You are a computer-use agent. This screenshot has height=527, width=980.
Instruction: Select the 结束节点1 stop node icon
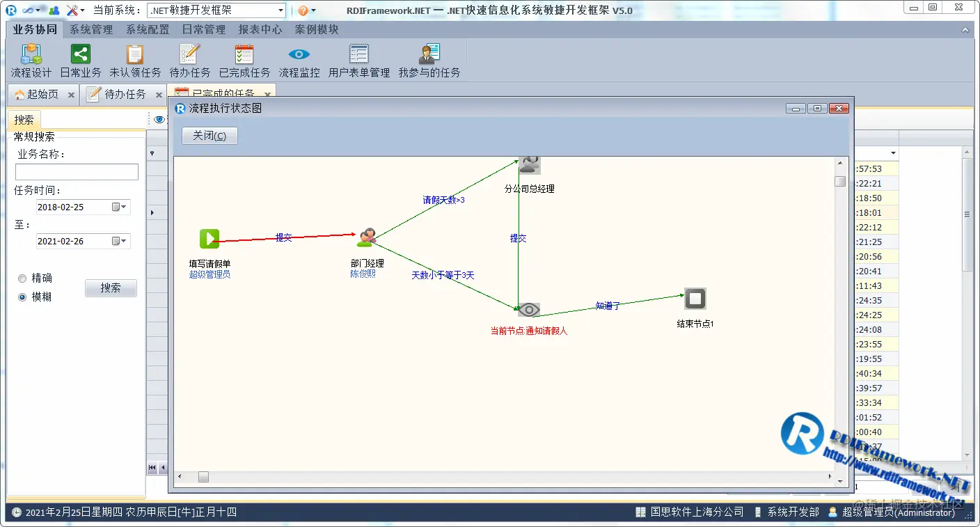click(695, 299)
